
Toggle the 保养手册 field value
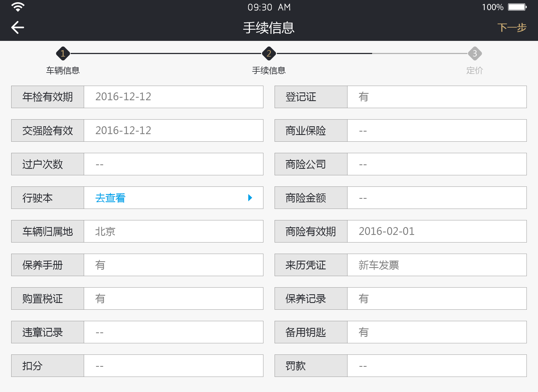point(173,264)
